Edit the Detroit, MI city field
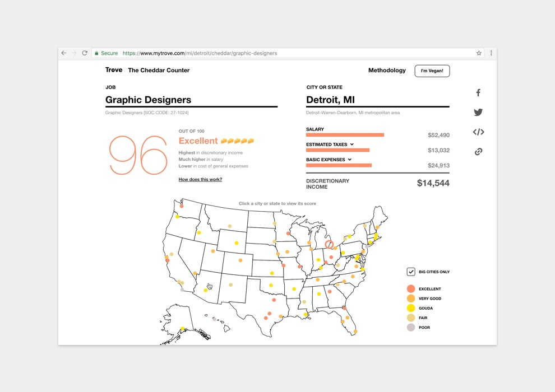 (378, 100)
